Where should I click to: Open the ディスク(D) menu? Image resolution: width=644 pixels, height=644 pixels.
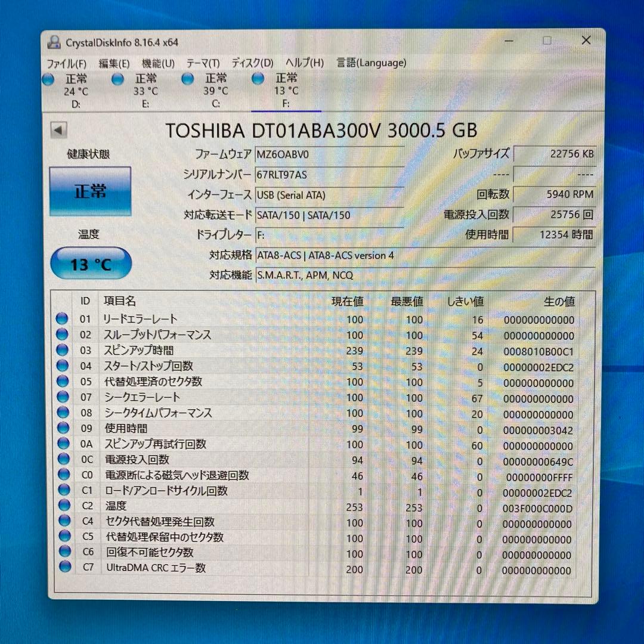click(x=252, y=63)
